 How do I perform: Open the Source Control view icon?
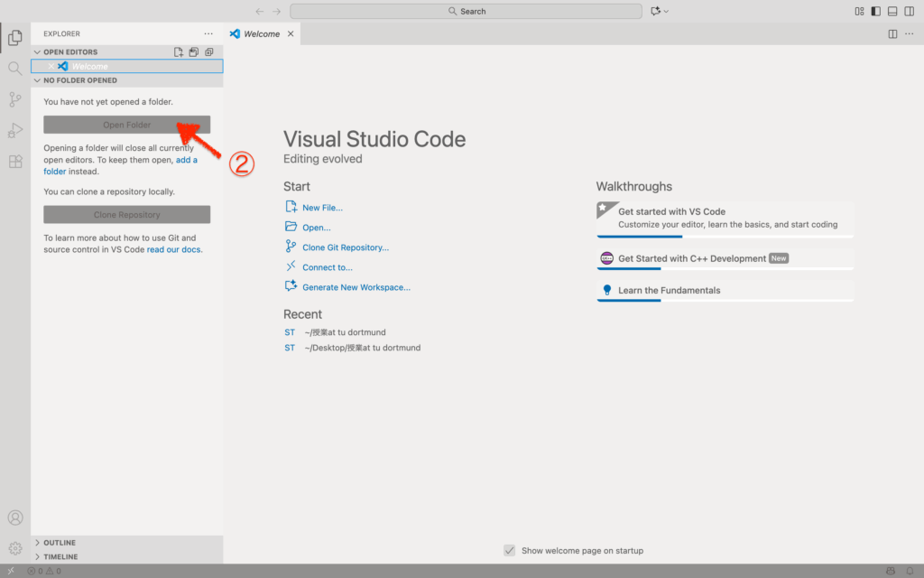click(x=14, y=99)
